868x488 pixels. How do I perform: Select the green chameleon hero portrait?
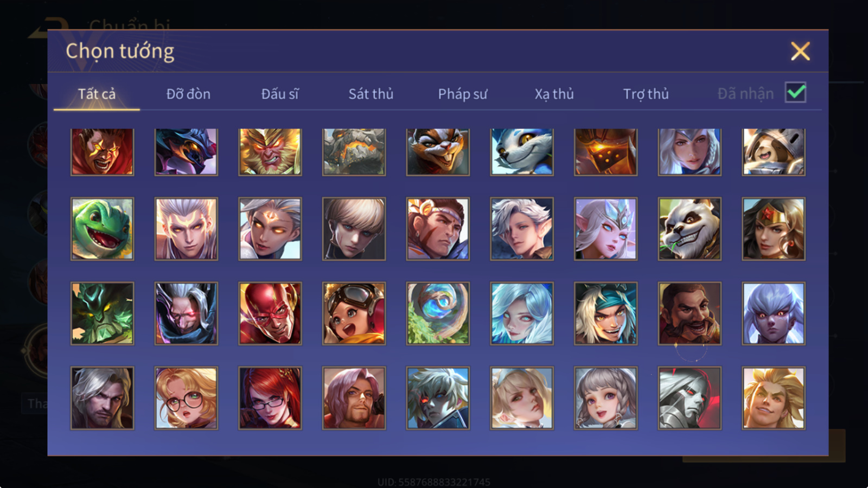point(102,229)
